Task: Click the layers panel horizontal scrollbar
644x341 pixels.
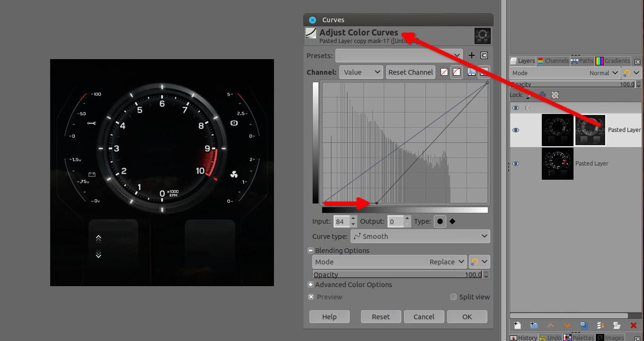Action: pos(569,315)
